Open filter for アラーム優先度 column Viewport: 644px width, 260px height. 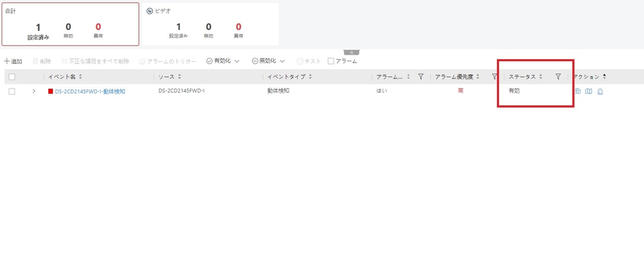point(494,77)
